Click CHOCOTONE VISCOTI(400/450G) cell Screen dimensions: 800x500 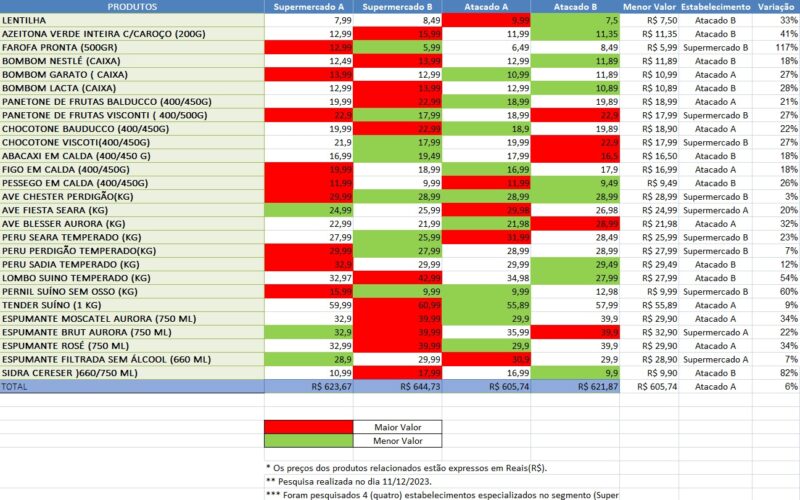click(x=132, y=142)
